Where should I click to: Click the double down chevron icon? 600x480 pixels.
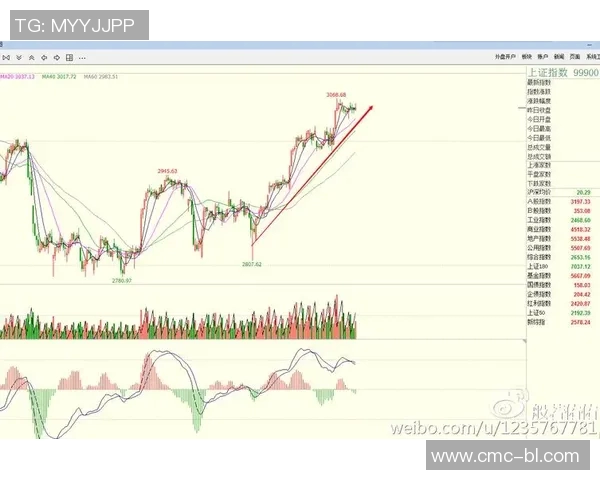[18, 57]
